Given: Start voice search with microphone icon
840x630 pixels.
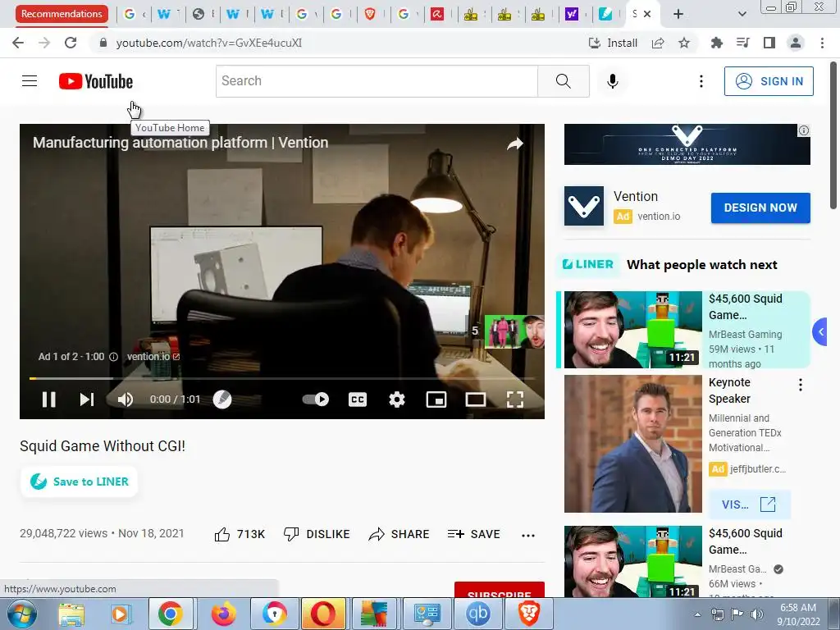Looking at the screenshot, I should [612, 81].
